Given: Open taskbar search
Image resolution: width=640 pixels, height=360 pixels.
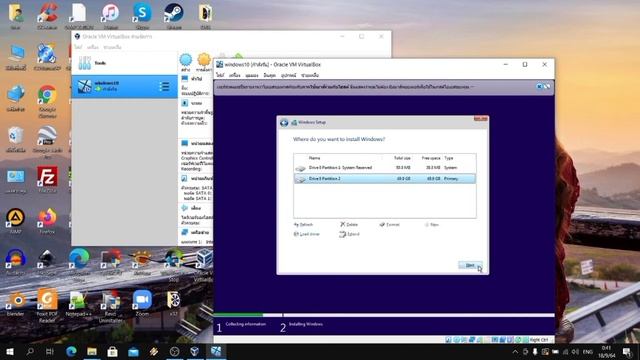Looking at the screenshot, I should click(x=30, y=351).
